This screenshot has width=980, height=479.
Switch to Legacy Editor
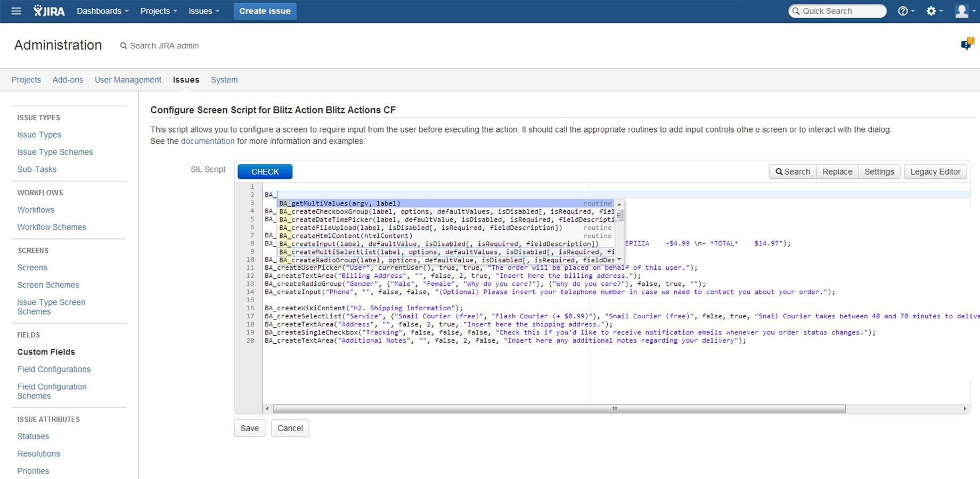pos(935,172)
